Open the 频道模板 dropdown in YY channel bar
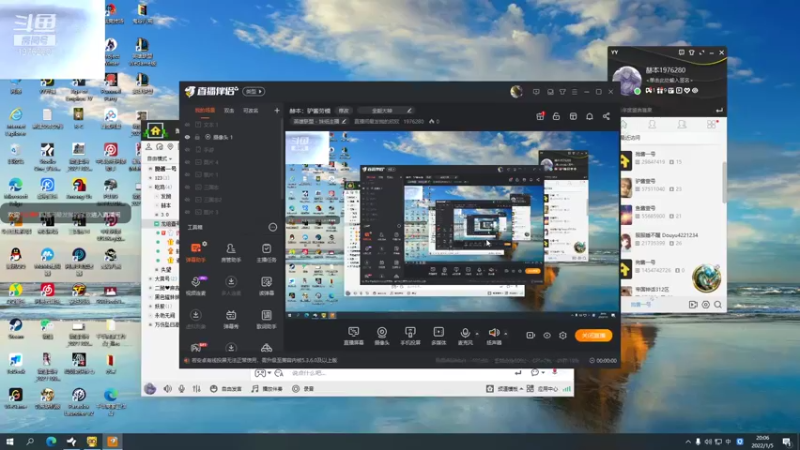 click(x=510, y=389)
